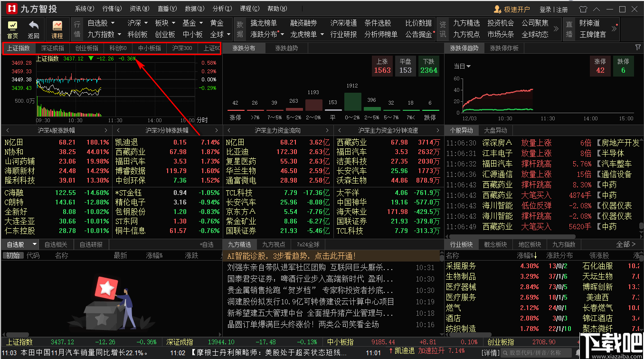Expand 全部 sectors link with arrow
Image resolution: width=644 pixels, height=359 pixels.
626,244
